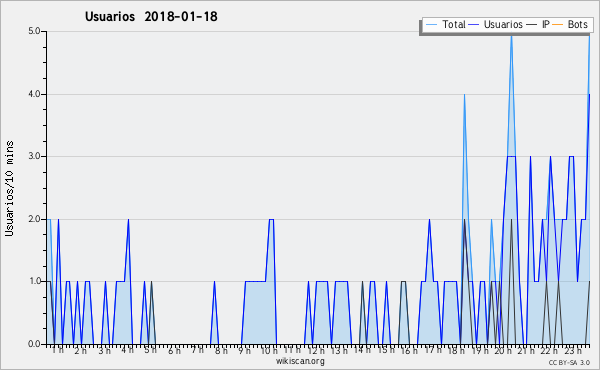Click the Usuarios legend line swatch
Image resolution: width=600 pixels, height=370 pixels.
pos(474,24)
